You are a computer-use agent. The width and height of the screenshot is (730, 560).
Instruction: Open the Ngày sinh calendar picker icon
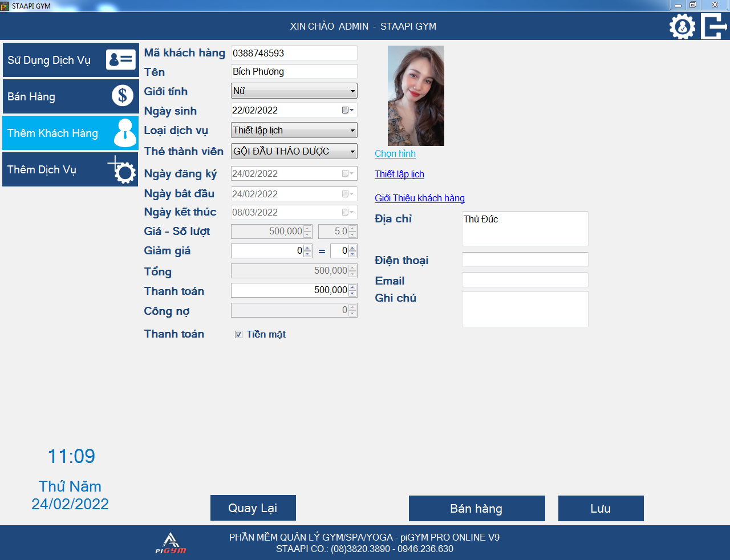347,110
